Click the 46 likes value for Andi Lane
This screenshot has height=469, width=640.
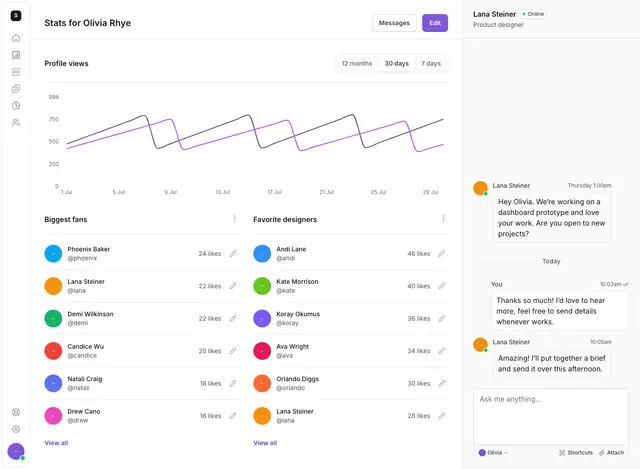(x=419, y=253)
